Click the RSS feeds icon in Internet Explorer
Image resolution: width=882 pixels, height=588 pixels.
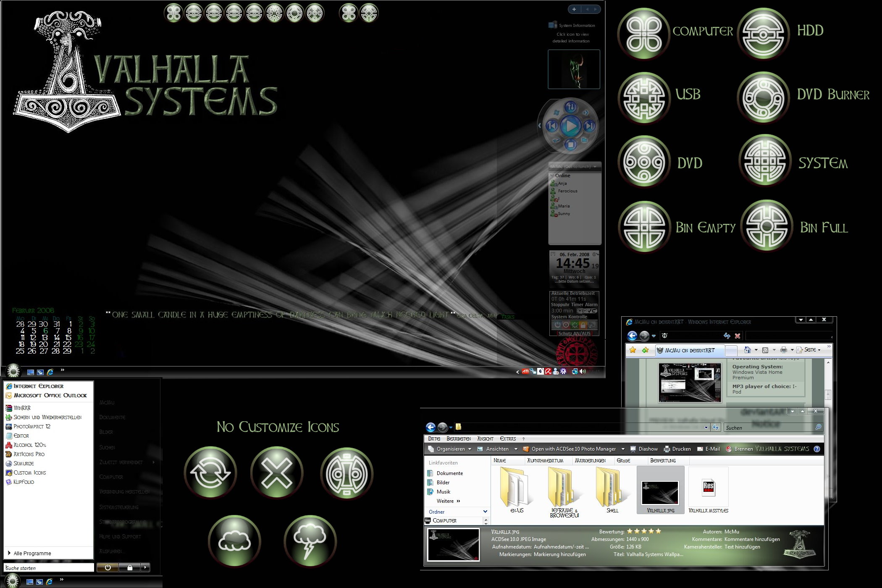coord(765,350)
